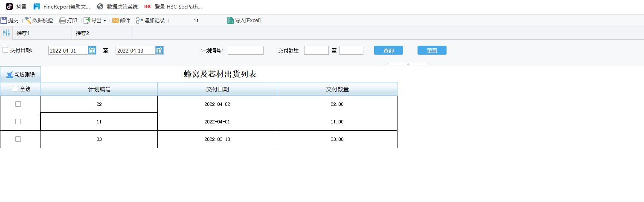This screenshot has height=202, width=644.
Task: Select cell with plan number 11
Action: point(99,122)
